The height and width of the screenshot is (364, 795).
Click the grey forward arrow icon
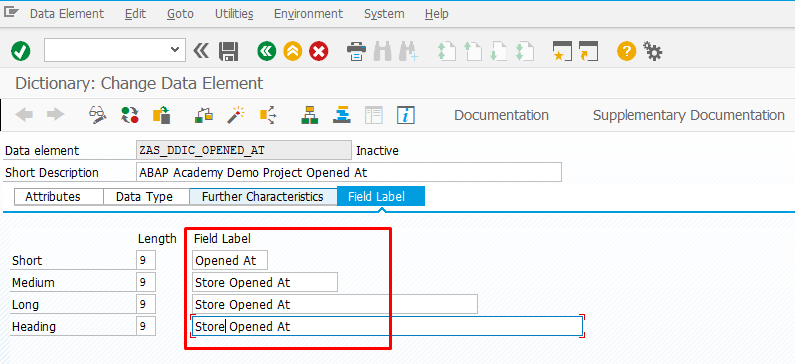(56, 115)
